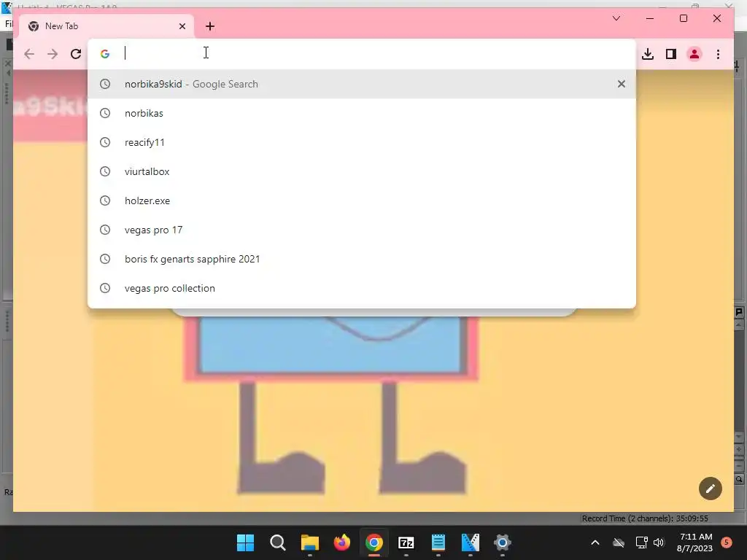Open Chrome three-dot menu

tap(718, 54)
